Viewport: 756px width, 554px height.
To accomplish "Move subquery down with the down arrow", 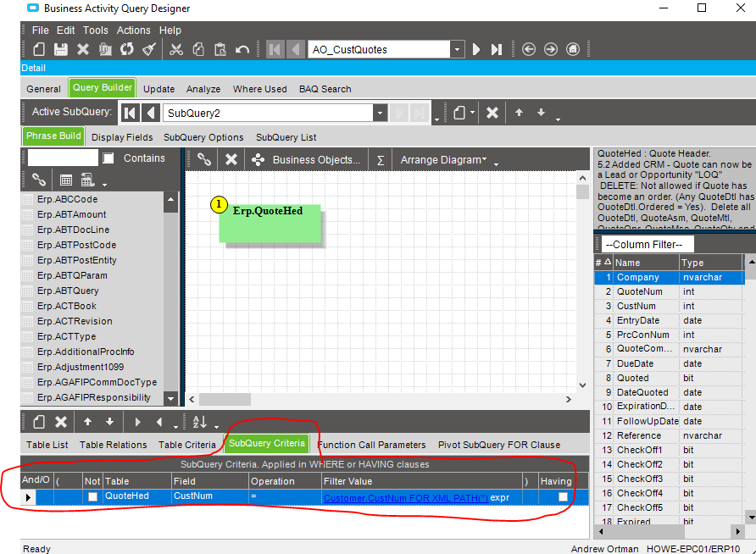I will tap(541, 113).
